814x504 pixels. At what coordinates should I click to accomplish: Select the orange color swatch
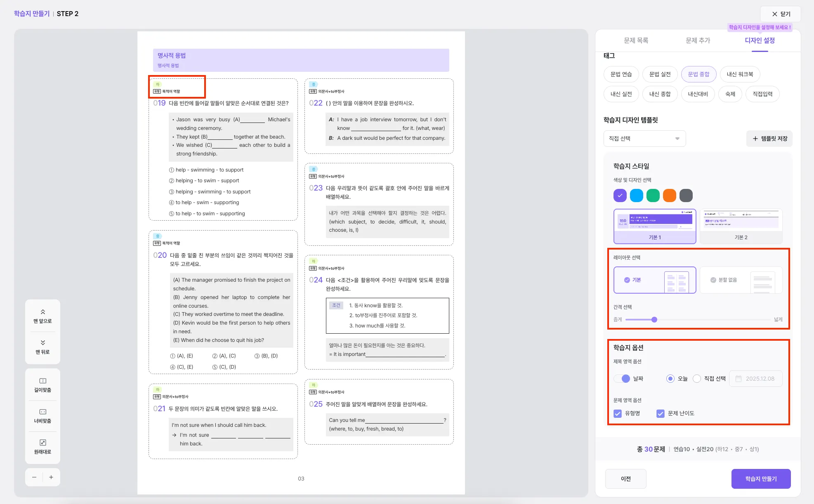[669, 195]
